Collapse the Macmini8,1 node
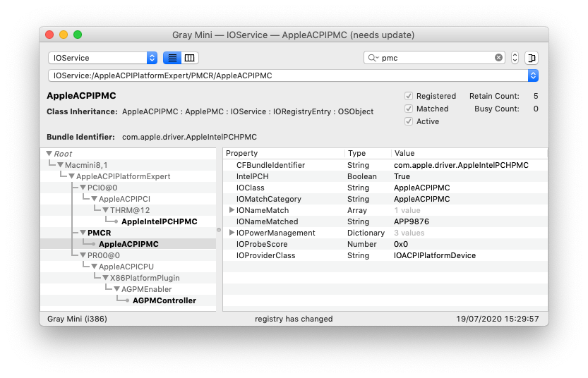This screenshot has width=588, height=378. 61,165
